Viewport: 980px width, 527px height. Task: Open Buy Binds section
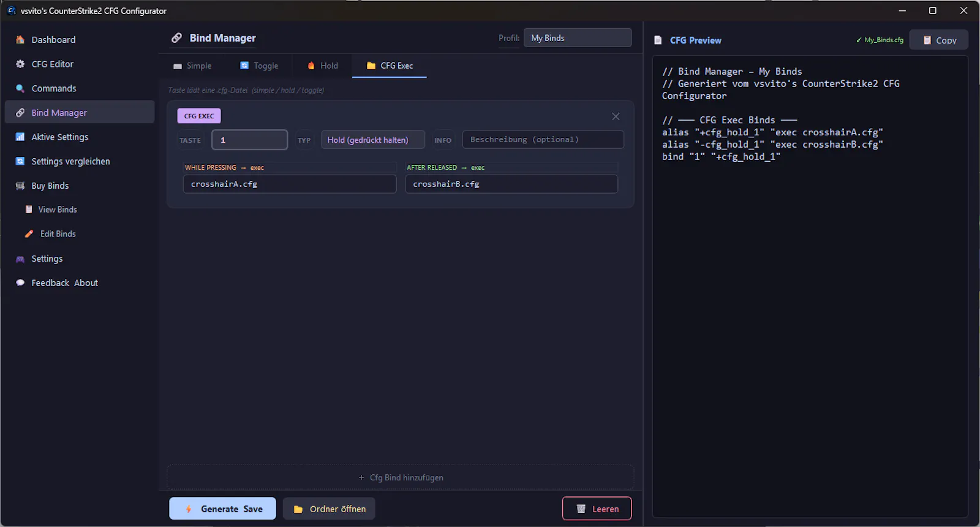80,186
